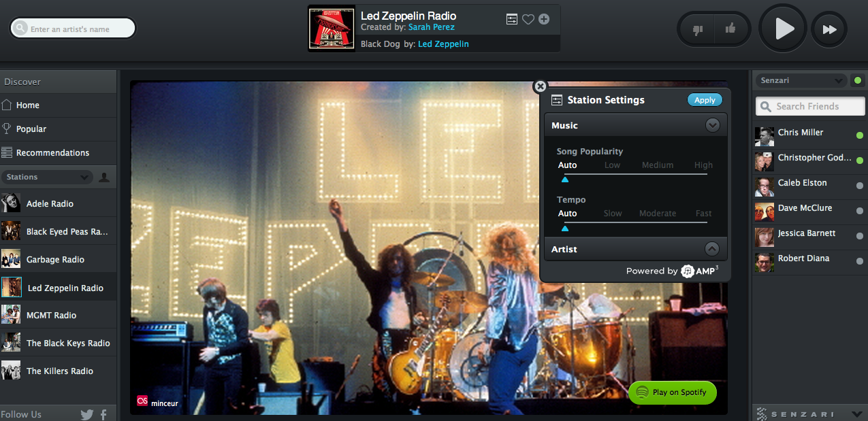Click the Song Popularity slider handle
This screenshot has height=421, width=868.
[565, 180]
